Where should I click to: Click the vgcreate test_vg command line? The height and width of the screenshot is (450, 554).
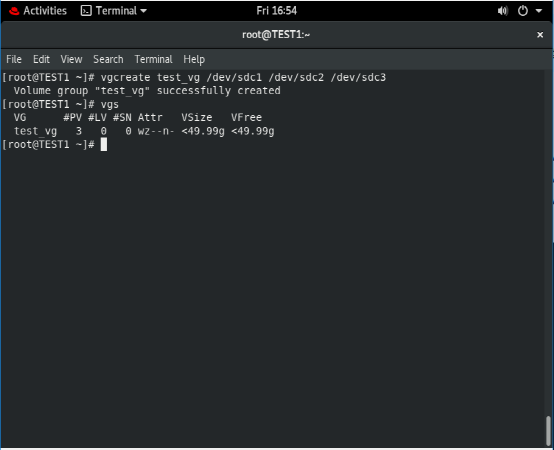click(x=243, y=77)
